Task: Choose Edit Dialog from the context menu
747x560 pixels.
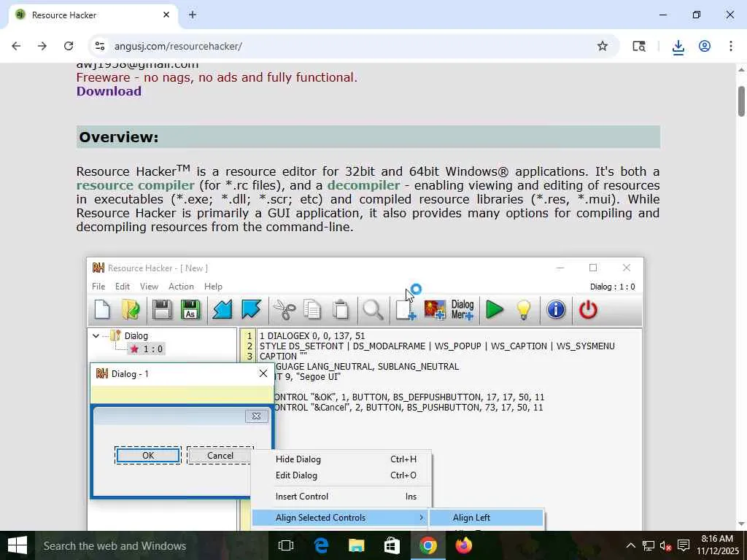Action: [341, 475]
